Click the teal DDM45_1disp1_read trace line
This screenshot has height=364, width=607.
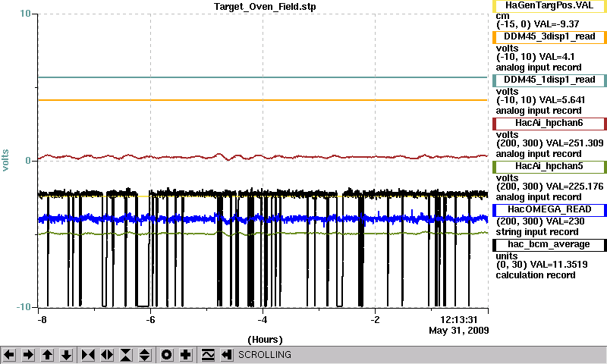263,77
